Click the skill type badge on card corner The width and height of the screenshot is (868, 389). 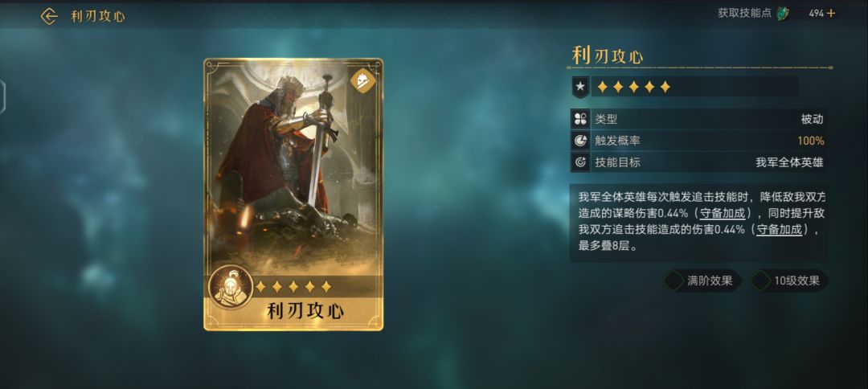pos(363,81)
